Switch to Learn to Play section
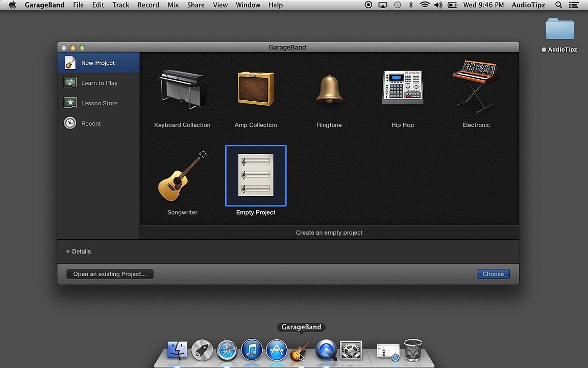This screenshot has width=588, height=368. click(x=99, y=83)
